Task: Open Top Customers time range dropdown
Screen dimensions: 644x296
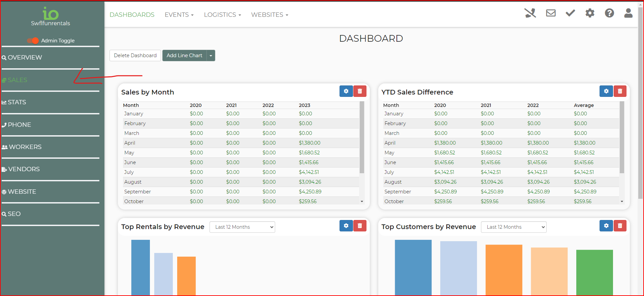Action: (514, 227)
